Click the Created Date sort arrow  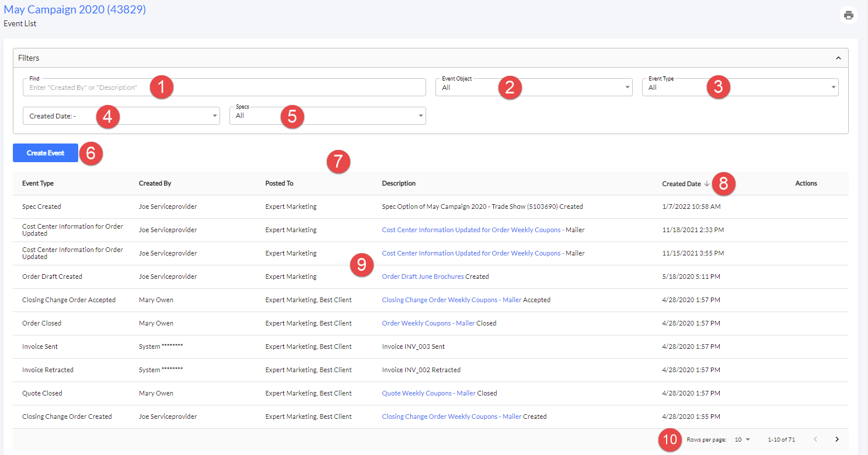(x=707, y=184)
